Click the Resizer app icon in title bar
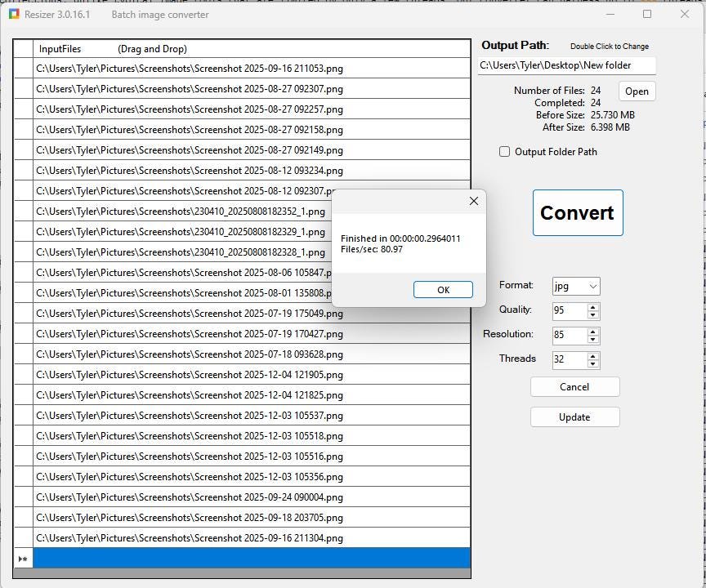This screenshot has height=588, width=706. (14, 15)
